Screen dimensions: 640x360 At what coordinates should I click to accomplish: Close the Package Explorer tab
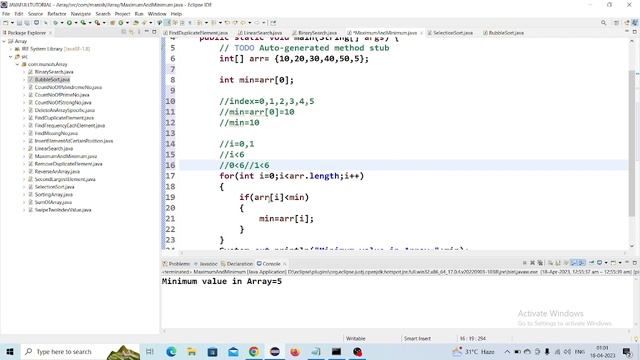(x=50, y=33)
